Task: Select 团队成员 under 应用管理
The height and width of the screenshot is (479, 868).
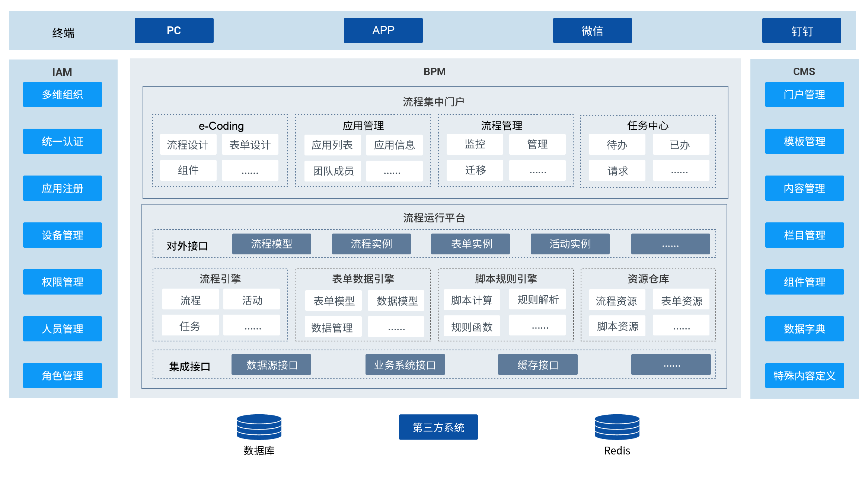Action: [x=333, y=171]
